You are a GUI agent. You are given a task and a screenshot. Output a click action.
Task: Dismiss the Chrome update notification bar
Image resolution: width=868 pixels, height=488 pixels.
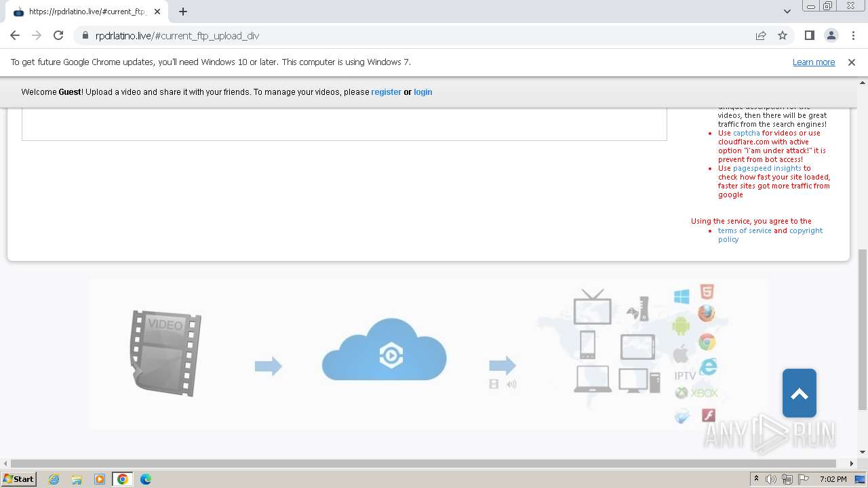[x=852, y=62]
